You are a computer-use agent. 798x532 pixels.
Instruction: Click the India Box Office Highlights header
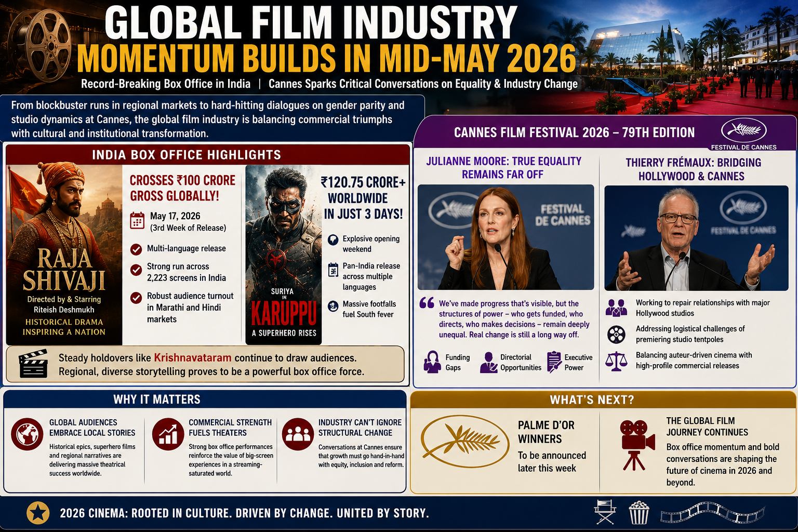(x=208, y=155)
